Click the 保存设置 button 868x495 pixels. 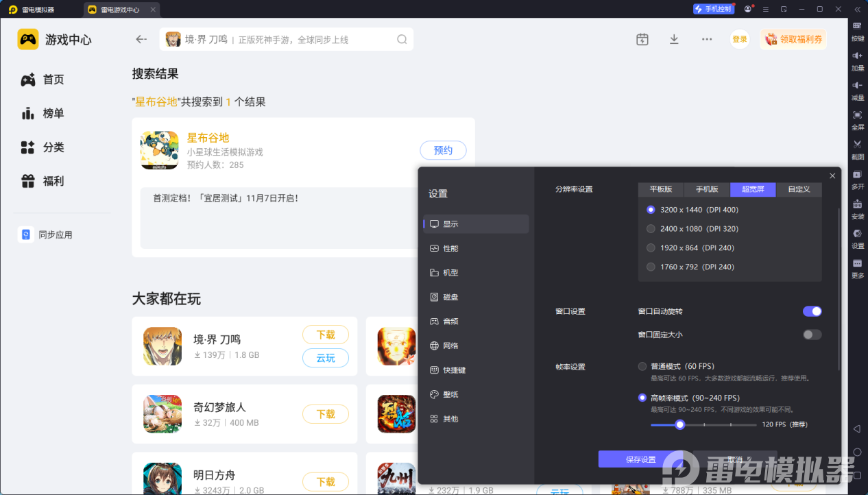(x=641, y=459)
